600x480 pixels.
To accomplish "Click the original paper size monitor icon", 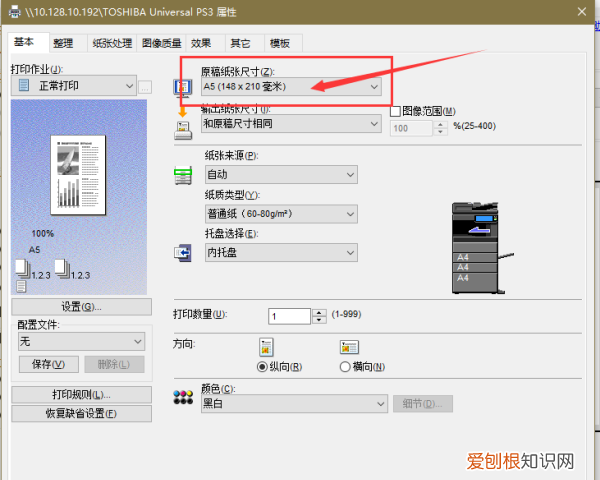I will [183, 88].
